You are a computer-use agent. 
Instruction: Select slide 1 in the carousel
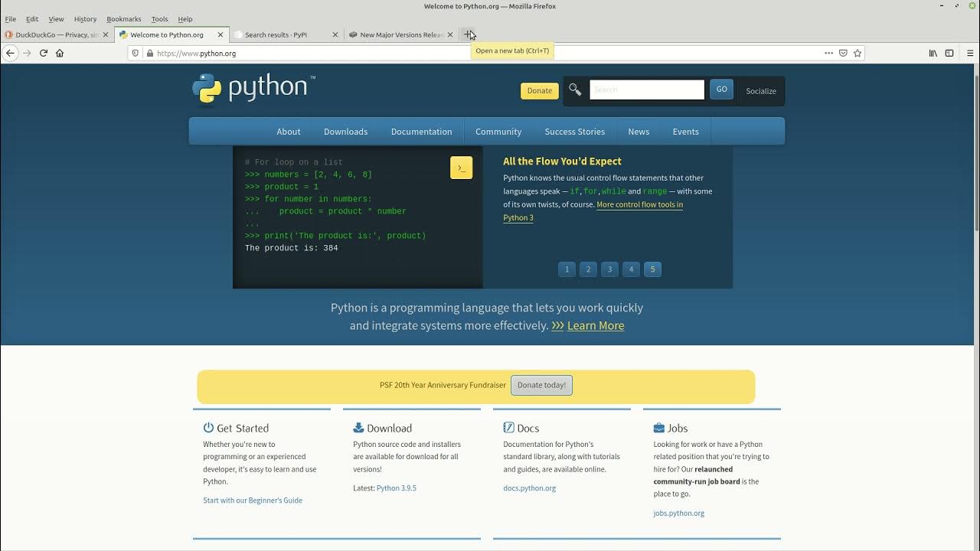[567, 269]
